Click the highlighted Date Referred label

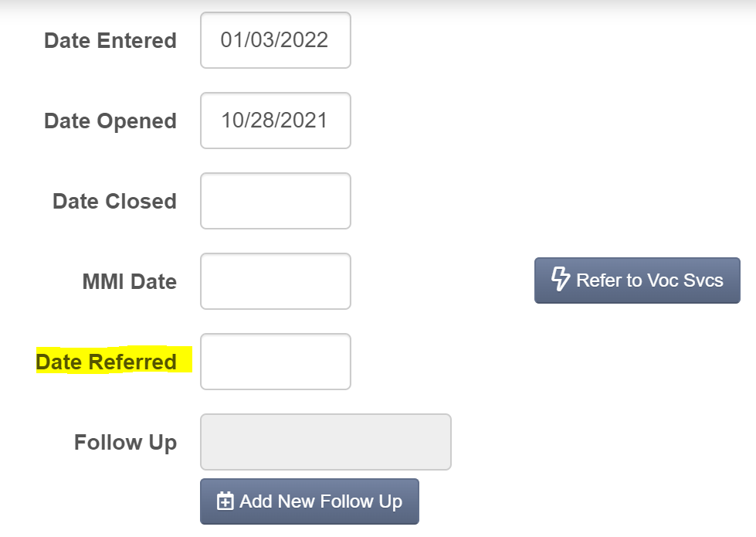coord(107,362)
